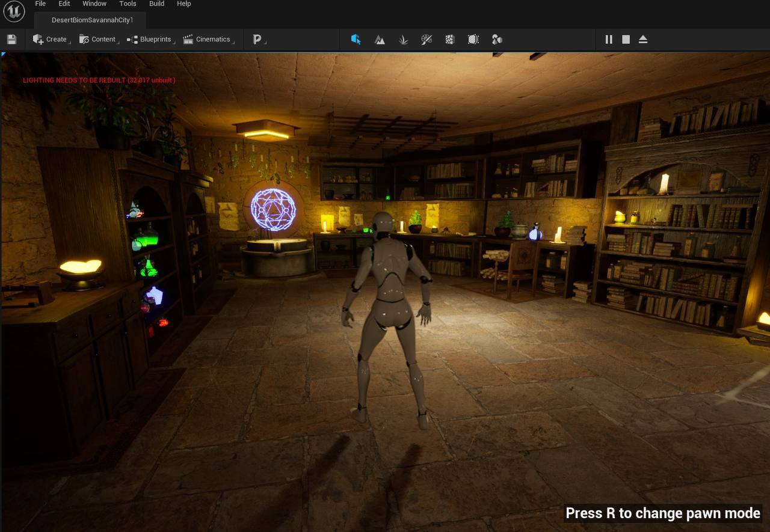Open the Build menu

[x=157, y=4]
